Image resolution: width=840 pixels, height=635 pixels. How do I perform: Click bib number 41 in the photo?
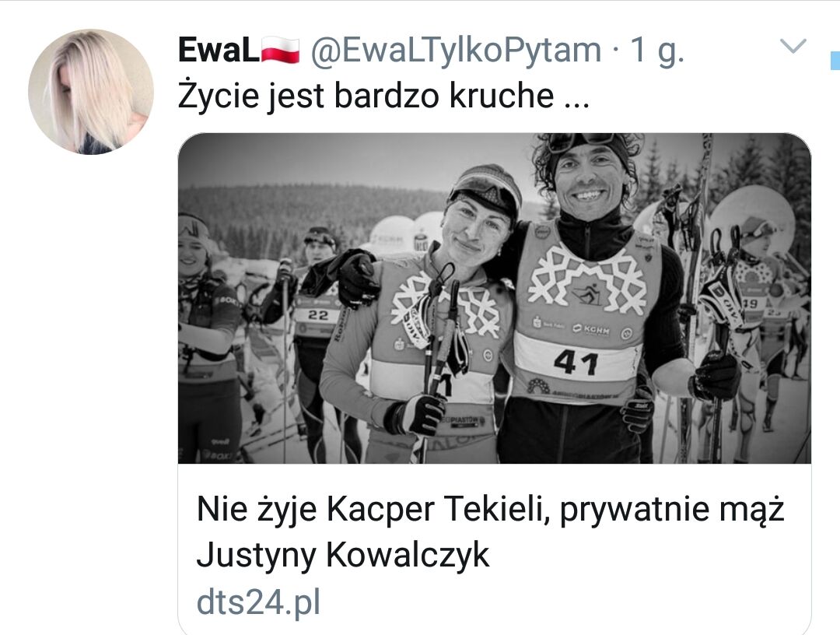pos(576,363)
